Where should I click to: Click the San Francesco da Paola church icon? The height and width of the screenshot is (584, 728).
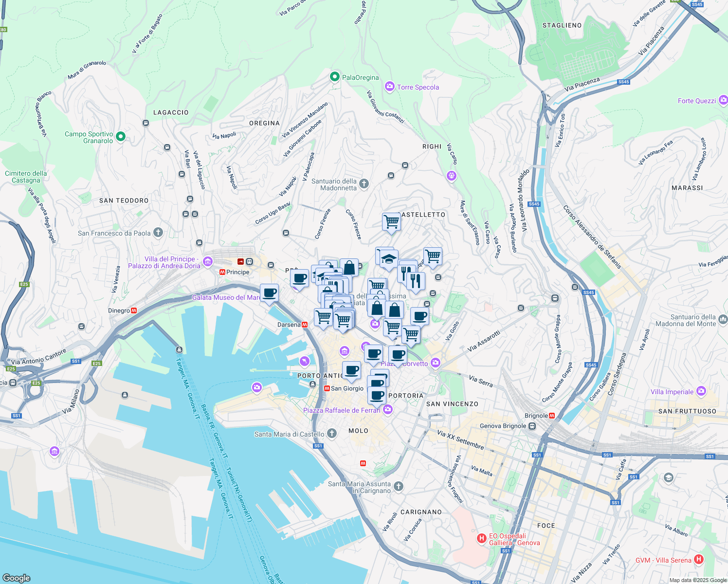(158, 233)
